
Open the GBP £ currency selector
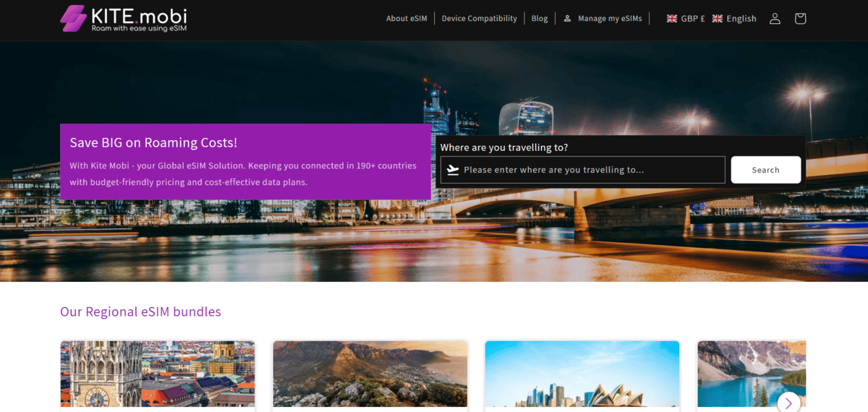685,19
